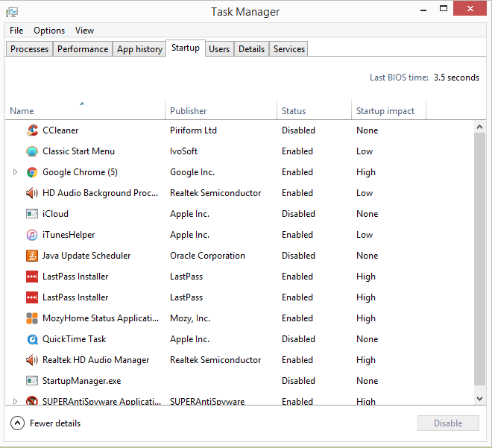Click Low impact in the iTunesHelper row
The width and height of the screenshot is (492, 448).
pos(365,235)
